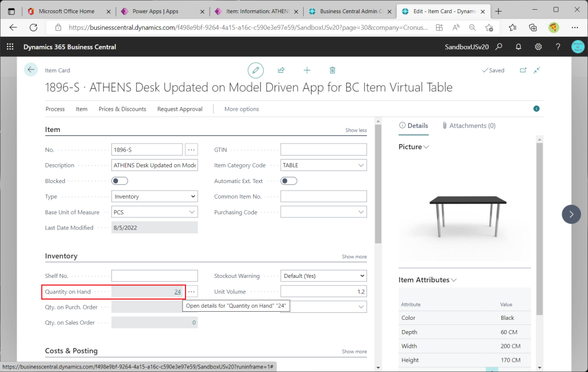Open this page in a new window icon
The image size is (588, 372).
(x=523, y=70)
